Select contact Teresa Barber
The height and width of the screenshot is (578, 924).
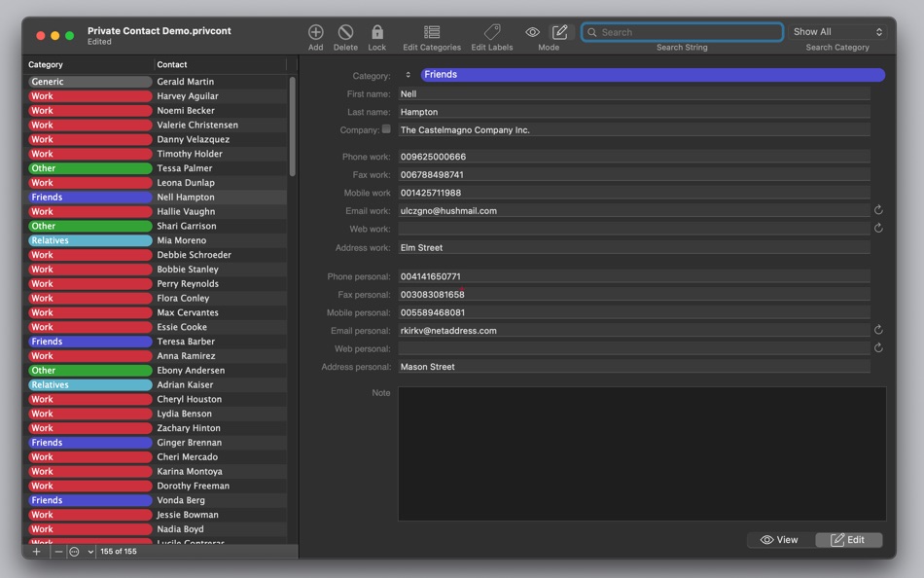(x=186, y=341)
